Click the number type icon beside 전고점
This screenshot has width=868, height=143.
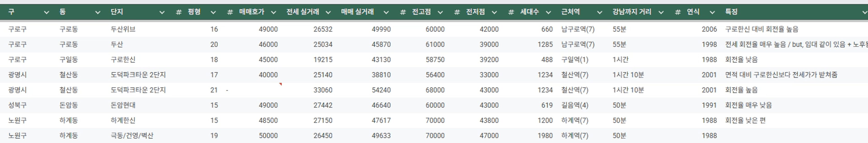click(403, 12)
